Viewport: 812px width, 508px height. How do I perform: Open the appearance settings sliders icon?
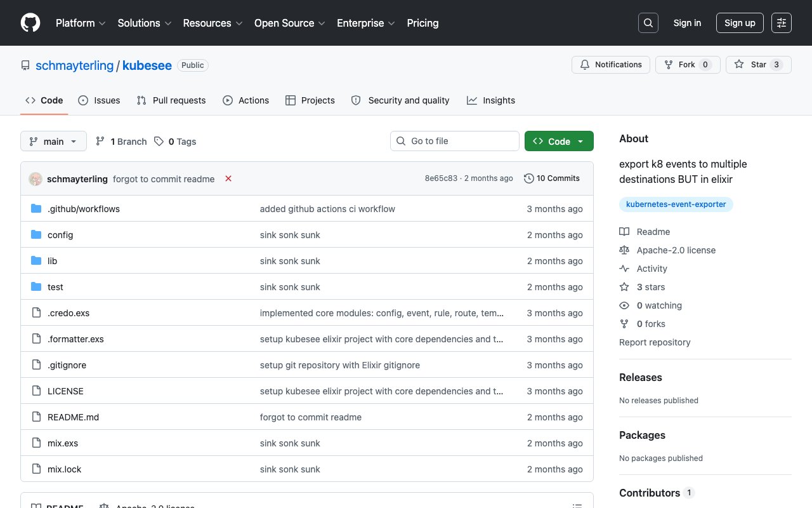coord(782,23)
